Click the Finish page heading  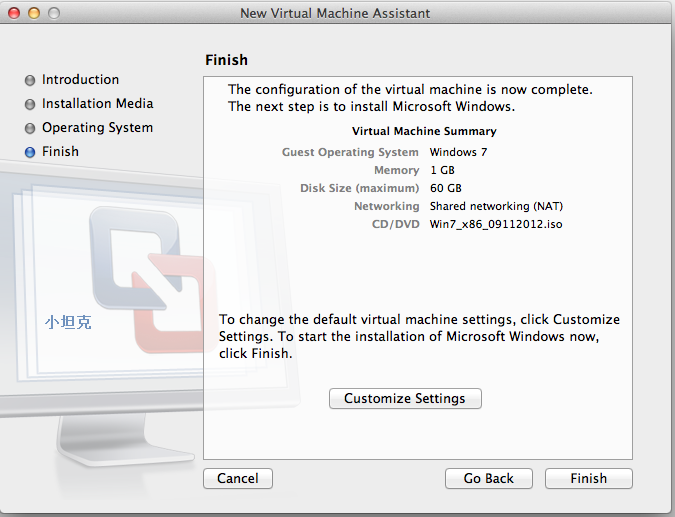click(226, 60)
